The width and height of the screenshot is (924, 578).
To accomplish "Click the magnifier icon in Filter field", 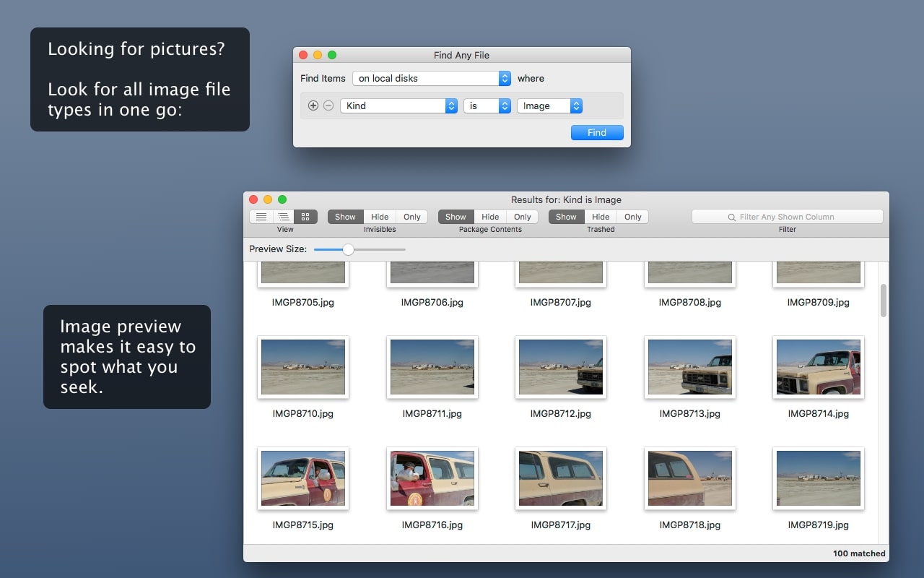I will point(732,217).
